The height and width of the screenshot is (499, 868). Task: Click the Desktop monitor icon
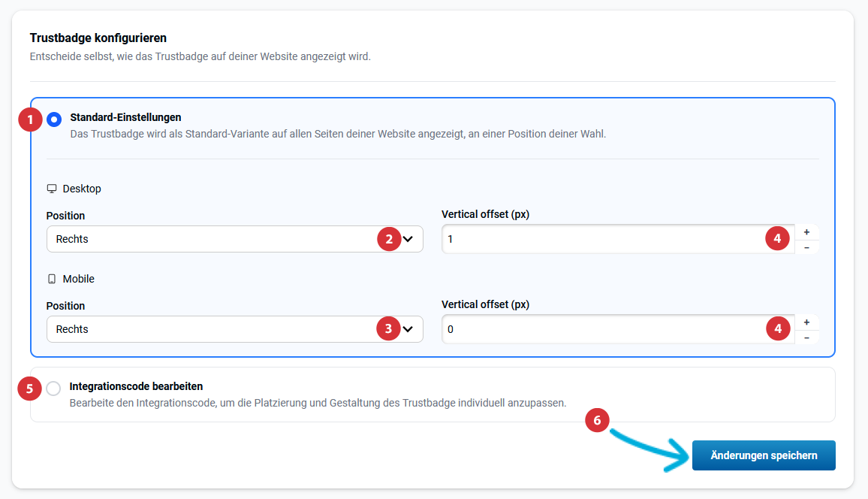(x=52, y=189)
